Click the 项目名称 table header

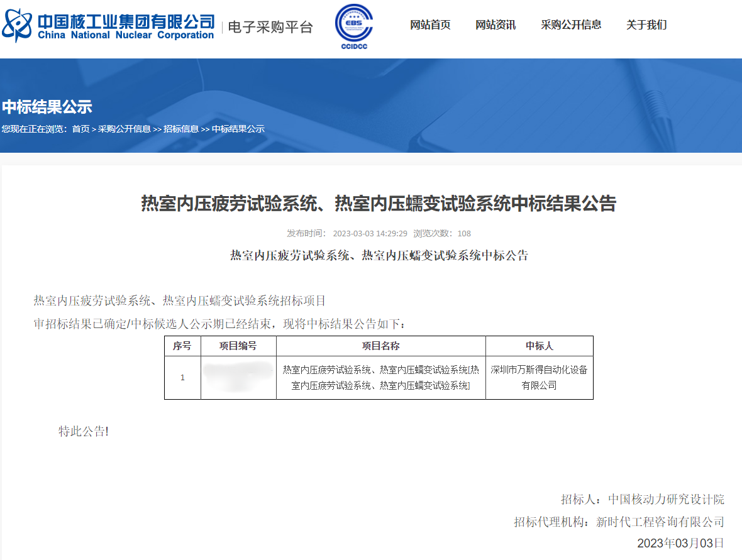click(380, 346)
